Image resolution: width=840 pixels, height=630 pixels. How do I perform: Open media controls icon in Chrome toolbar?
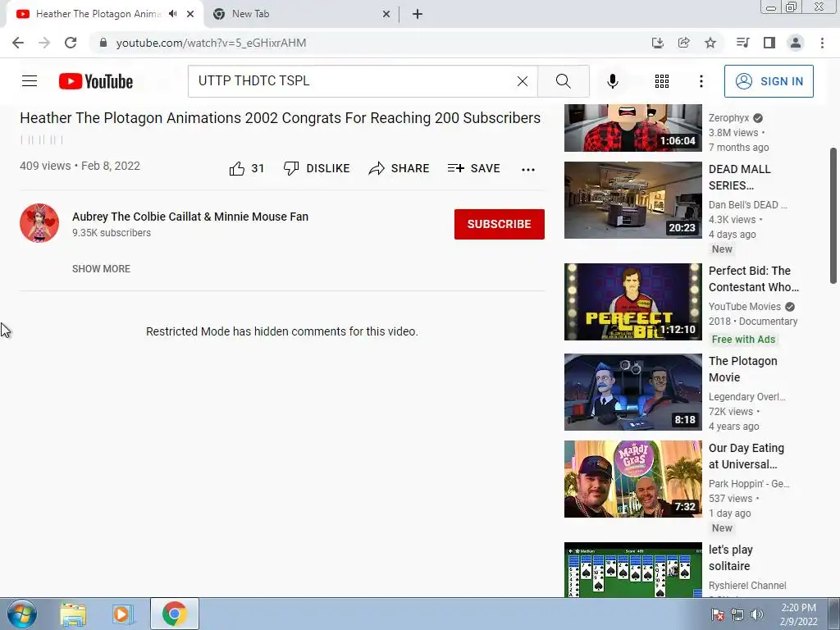tap(742, 43)
